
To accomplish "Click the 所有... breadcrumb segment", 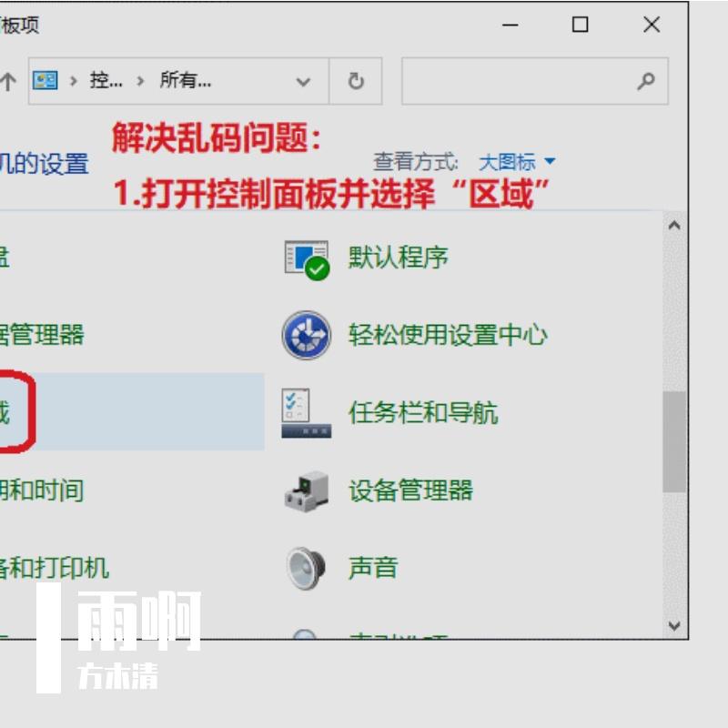I will tap(186, 81).
